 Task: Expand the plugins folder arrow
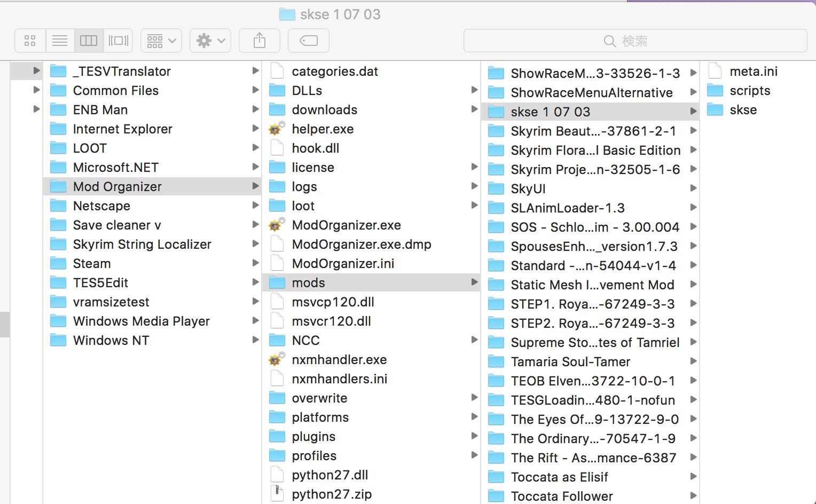[474, 436]
